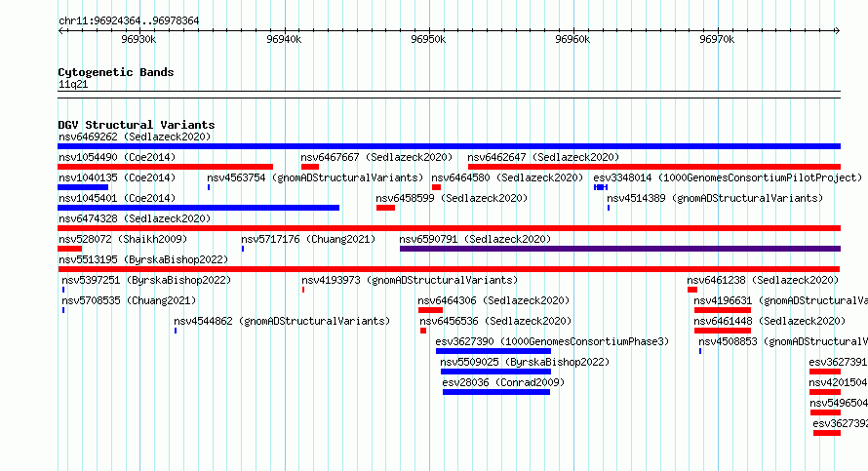This screenshot has height=471, width=868.
Task: Click the nsv6462647 (Sedlazeck2020) label
Action: tap(543, 157)
